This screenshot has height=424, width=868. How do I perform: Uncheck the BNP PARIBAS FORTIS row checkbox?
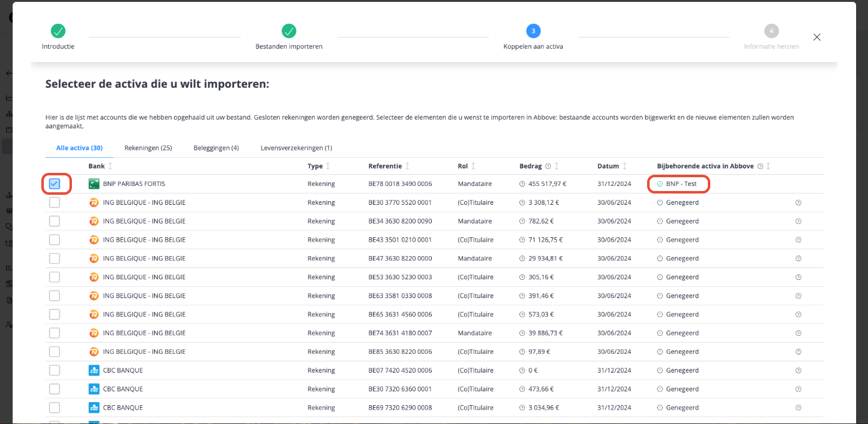pyautogui.click(x=54, y=184)
